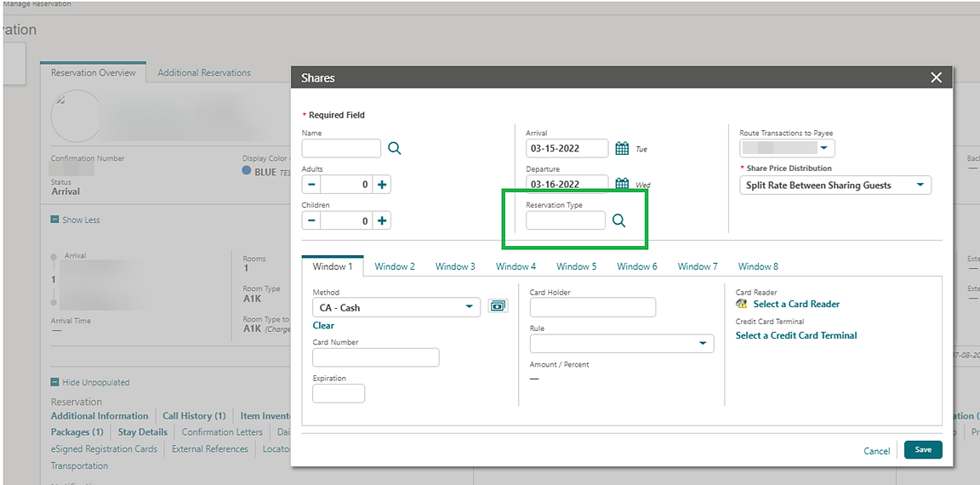Image resolution: width=980 pixels, height=485 pixels.
Task: Save the share reservation
Action: tap(923, 449)
